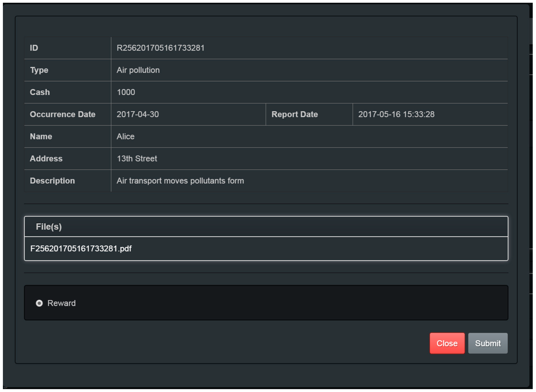Click Report Date value 2017-05-16 15:33:28
The image size is (536, 392).
[396, 114]
